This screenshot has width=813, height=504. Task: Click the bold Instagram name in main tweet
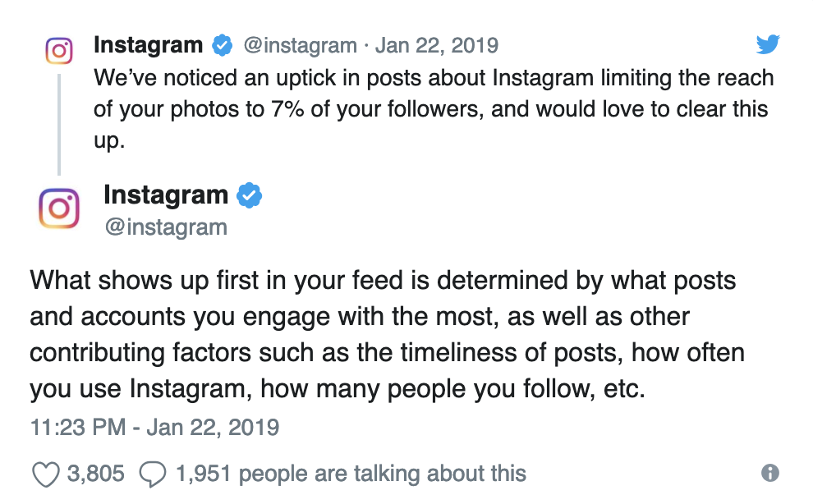point(166,195)
